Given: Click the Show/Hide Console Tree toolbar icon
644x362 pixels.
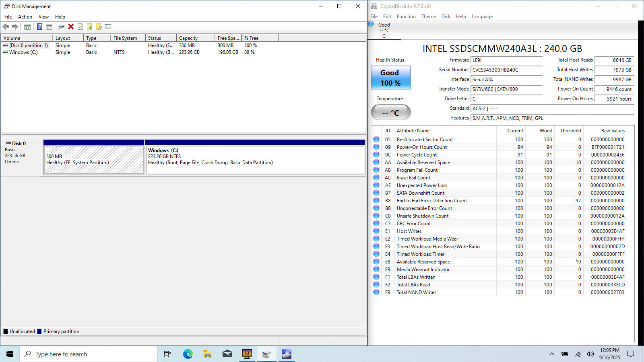Looking at the screenshot, I should [27, 27].
